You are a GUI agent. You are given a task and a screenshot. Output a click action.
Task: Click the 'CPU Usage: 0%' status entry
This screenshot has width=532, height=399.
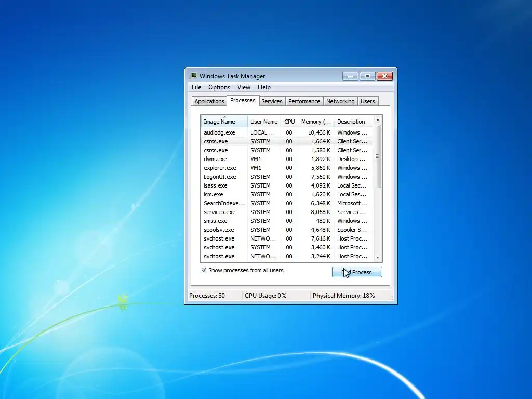pyautogui.click(x=265, y=296)
